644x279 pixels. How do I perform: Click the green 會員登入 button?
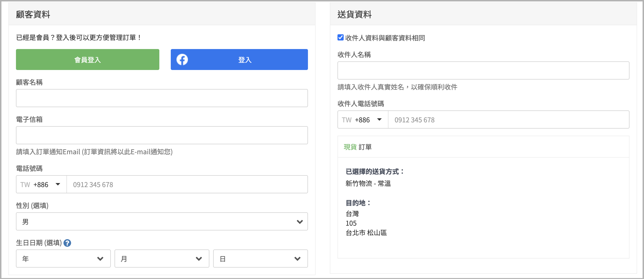point(87,60)
